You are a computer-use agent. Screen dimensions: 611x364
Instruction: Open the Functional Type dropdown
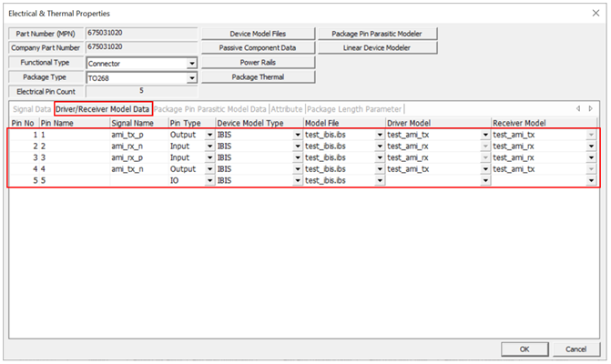pos(191,64)
